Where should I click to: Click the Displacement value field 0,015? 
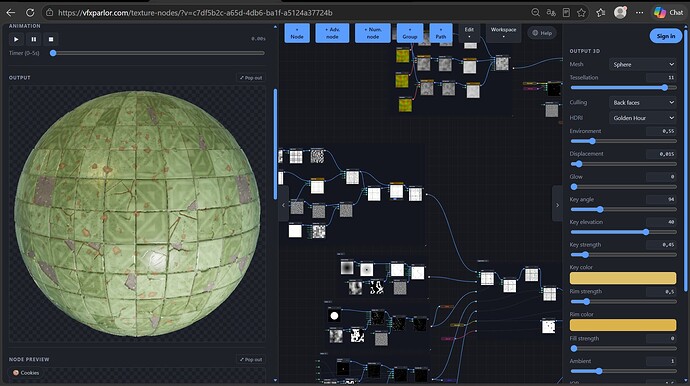[x=661, y=154]
